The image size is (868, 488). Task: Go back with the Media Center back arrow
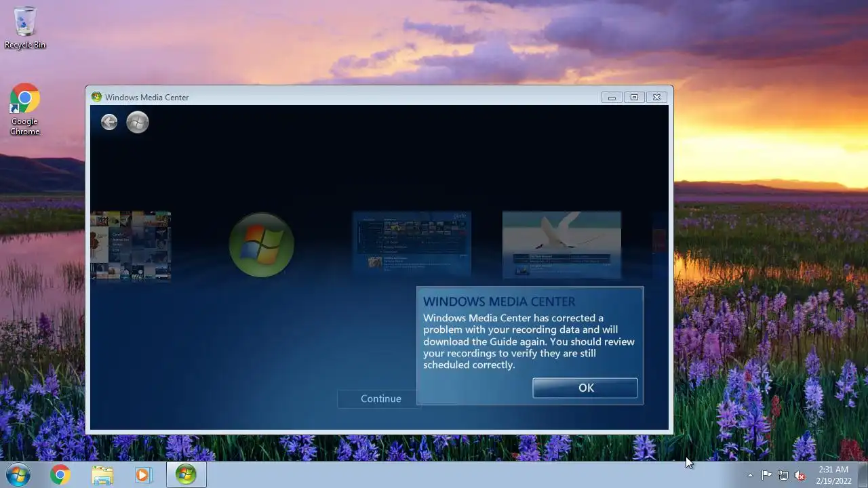109,122
